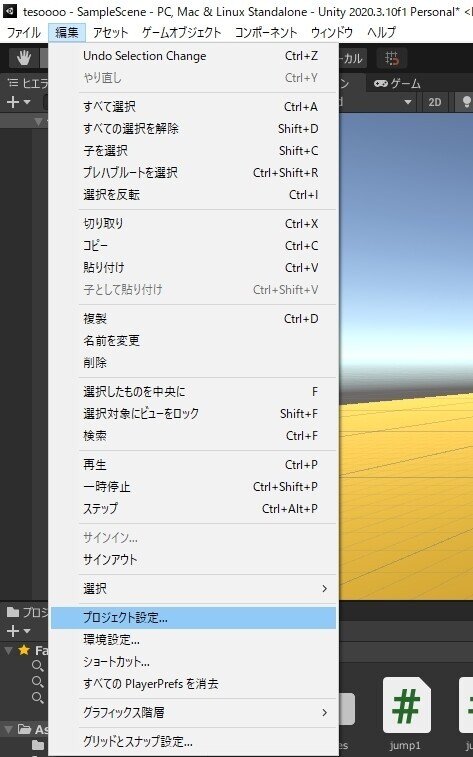Open プロジェクト設定... entry
This screenshot has width=473, height=757.
click(x=193, y=618)
